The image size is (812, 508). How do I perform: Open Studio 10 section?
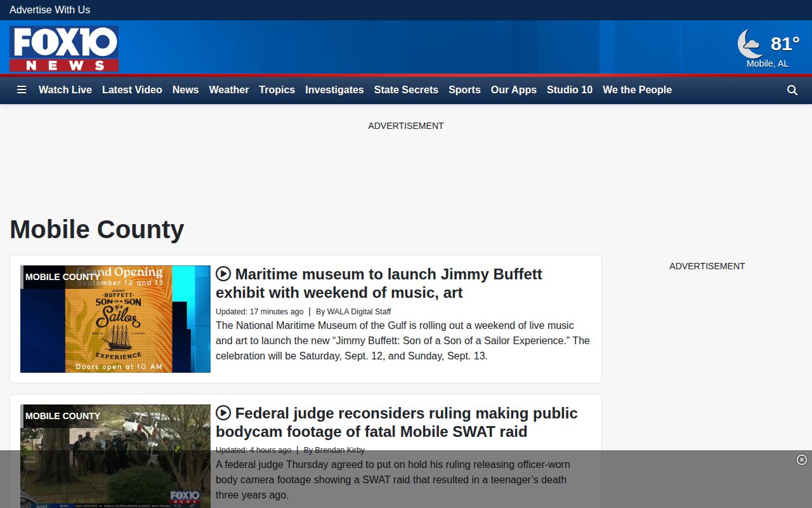[570, 90]
